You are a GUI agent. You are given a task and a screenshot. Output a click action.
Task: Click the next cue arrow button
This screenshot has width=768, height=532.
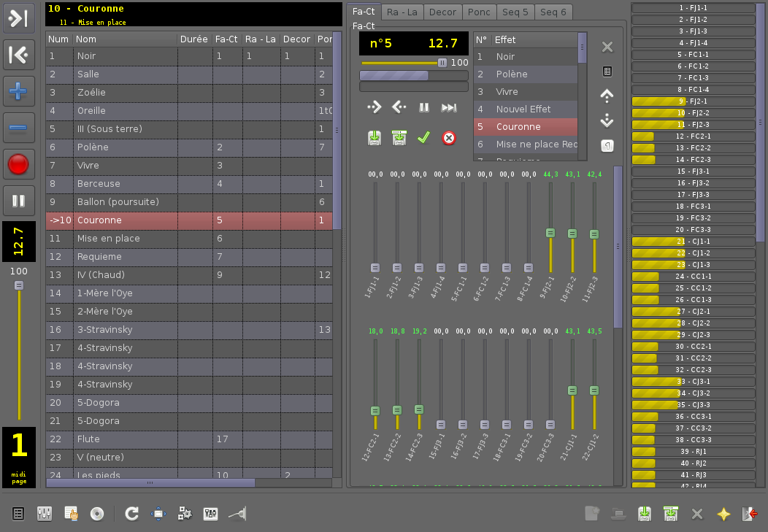coord(18,18)
